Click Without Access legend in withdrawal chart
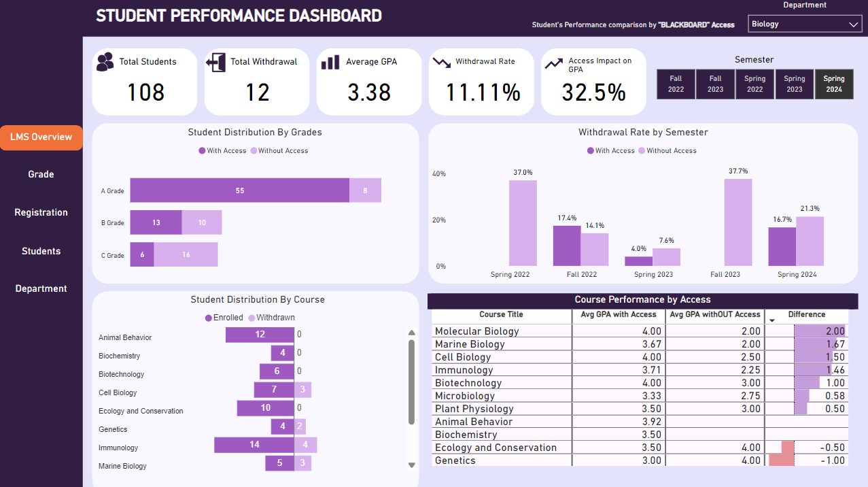The width and height of the screenshot is (868, 487). 667,151
